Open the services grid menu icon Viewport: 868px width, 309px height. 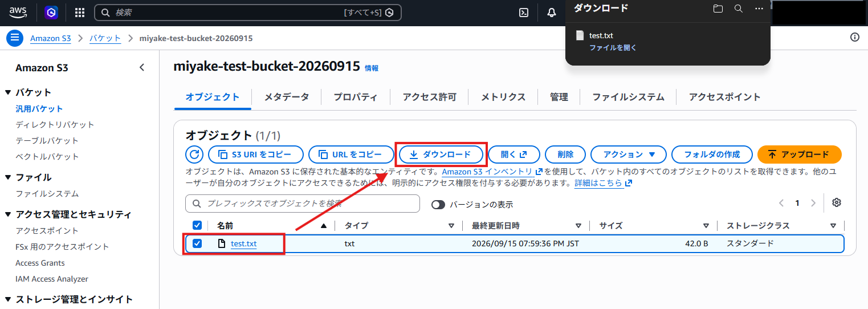(x=80, y=13)
